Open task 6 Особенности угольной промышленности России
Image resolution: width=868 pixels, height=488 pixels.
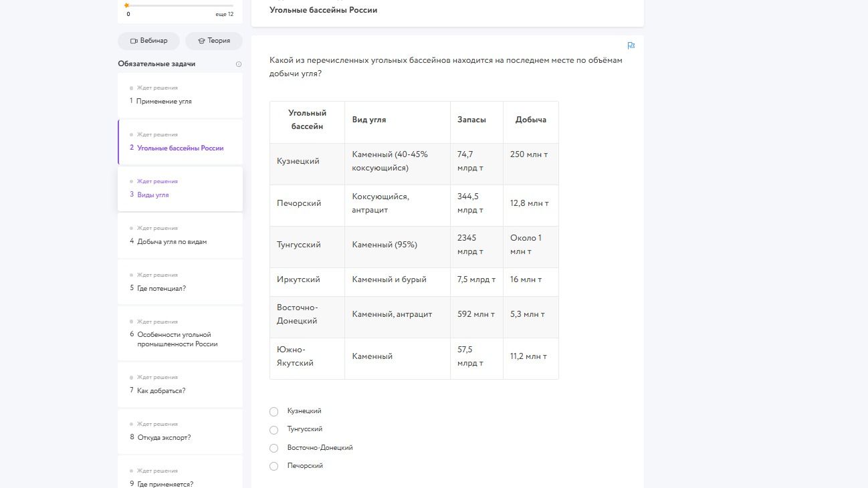180,334
